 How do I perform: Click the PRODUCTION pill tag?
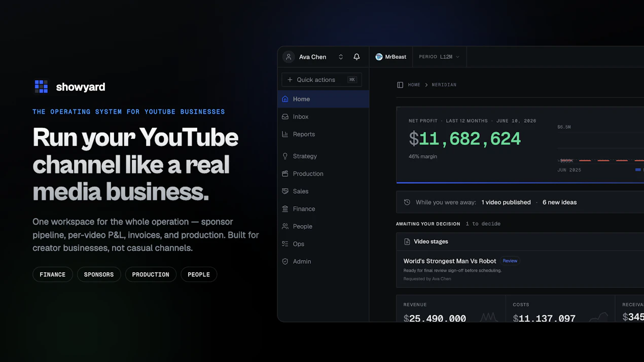pos(151,274)
